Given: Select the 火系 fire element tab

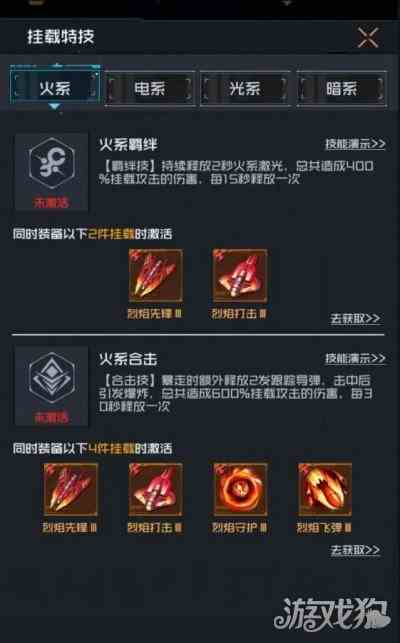Looking at the screenshot, I should pyautogui.click(x=55, y=88).
